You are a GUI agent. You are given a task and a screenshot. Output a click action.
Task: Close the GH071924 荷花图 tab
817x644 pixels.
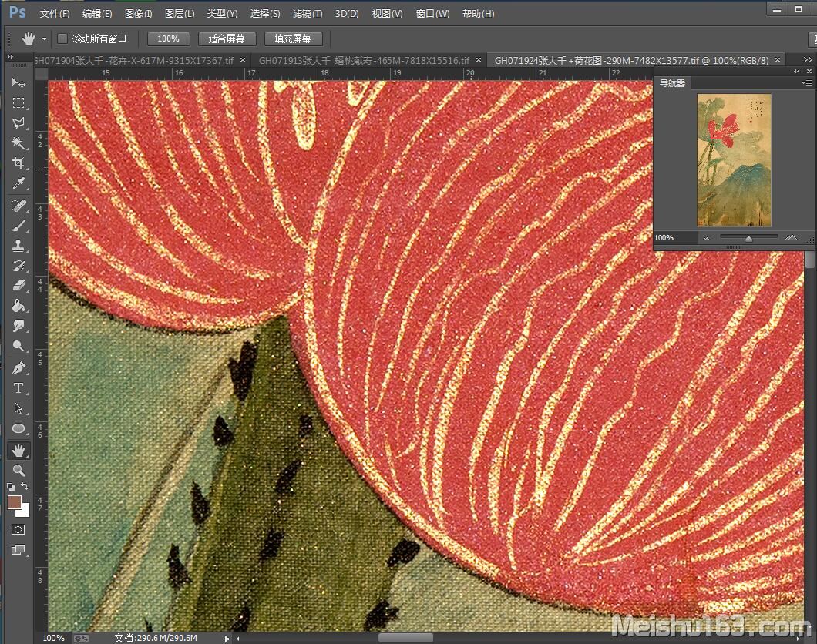coord(778,60)
